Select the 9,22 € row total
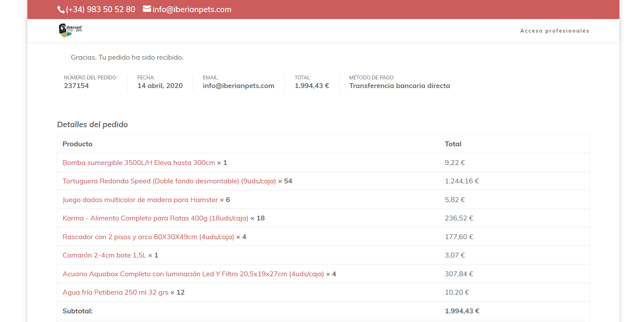The width and height of the screenshot is (644, 322). (x=455, y=163)
